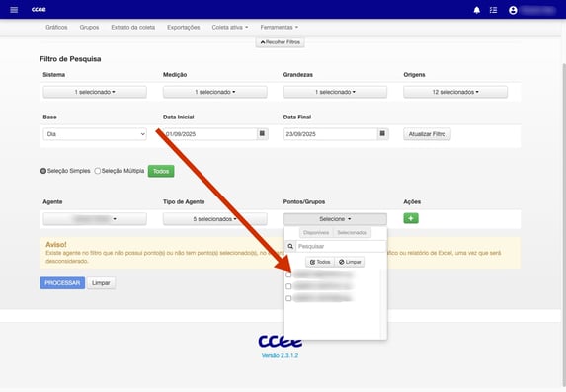566x392 pixels.
Task: Open the hamburger menu icon
Action: pyautogui.click(x=14, y=10)
